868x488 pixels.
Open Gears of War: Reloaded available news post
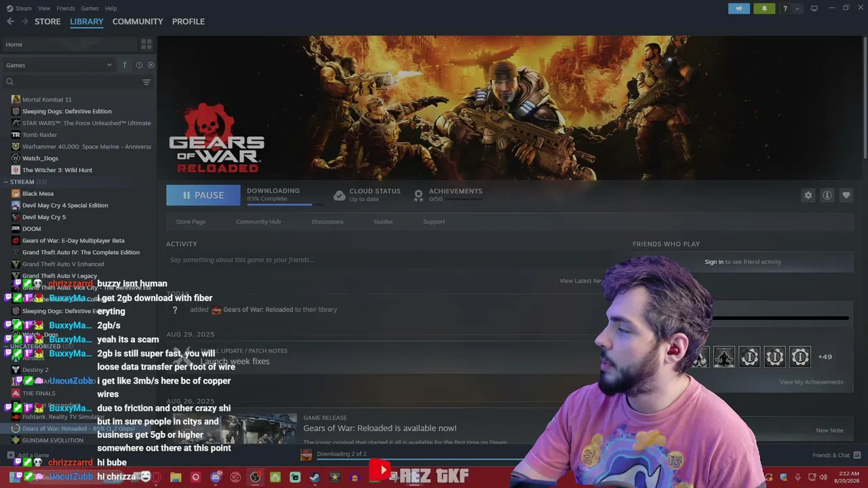(380, 428)
